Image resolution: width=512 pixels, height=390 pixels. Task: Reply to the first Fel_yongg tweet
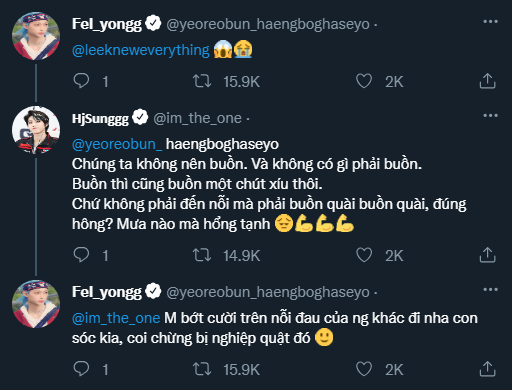pyautogui.click(x=81, y=81)
